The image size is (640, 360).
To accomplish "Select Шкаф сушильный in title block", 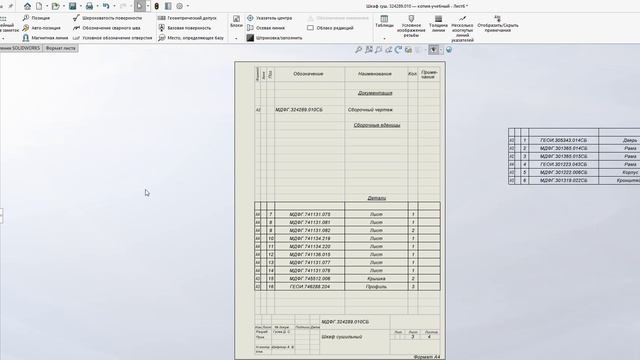I will 342,337.
